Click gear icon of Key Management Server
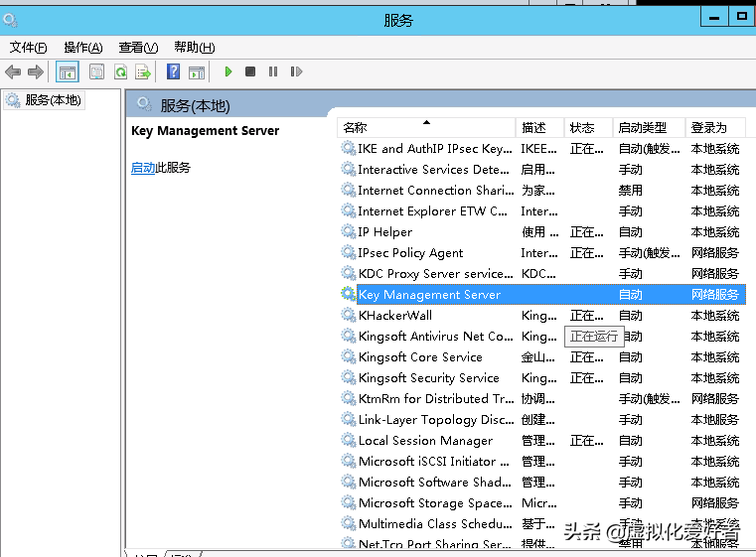The height and width of the screenshot is (557, 756). 348,294
